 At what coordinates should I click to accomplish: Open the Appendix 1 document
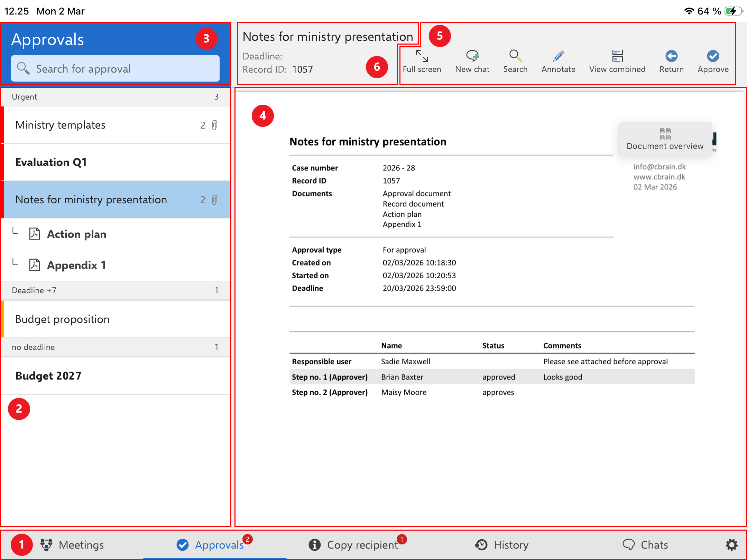(x=116, y=265)
